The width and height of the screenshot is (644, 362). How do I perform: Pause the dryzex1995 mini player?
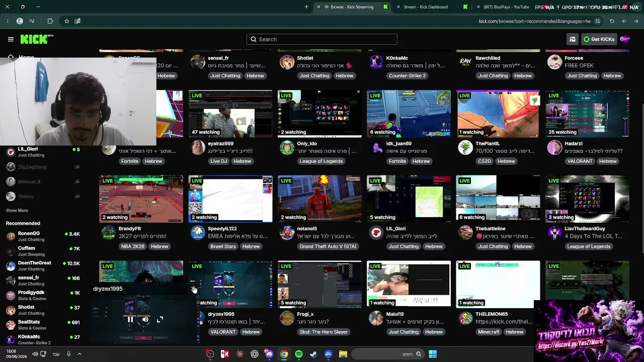click(130, 319)
